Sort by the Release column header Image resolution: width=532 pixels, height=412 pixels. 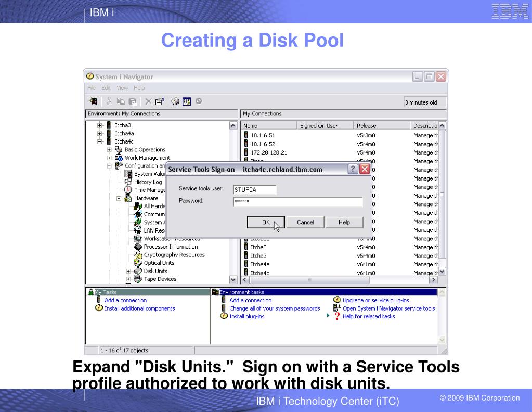coord(382,125)
